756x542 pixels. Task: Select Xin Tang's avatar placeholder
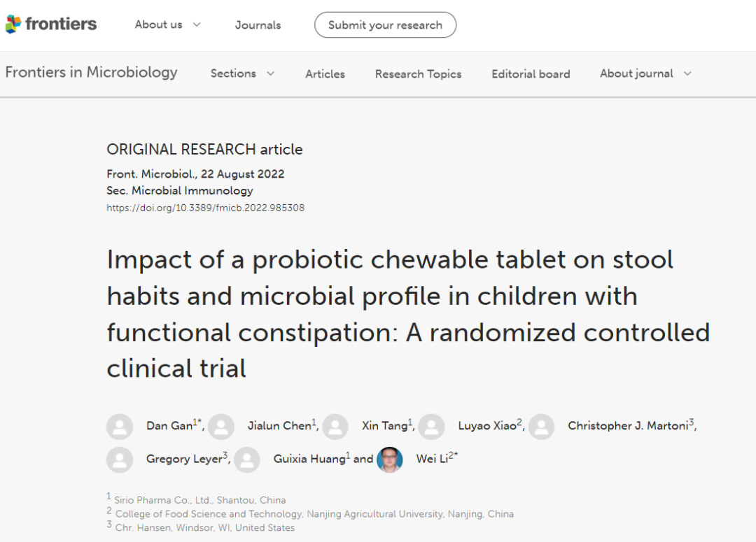click(335, 427)
